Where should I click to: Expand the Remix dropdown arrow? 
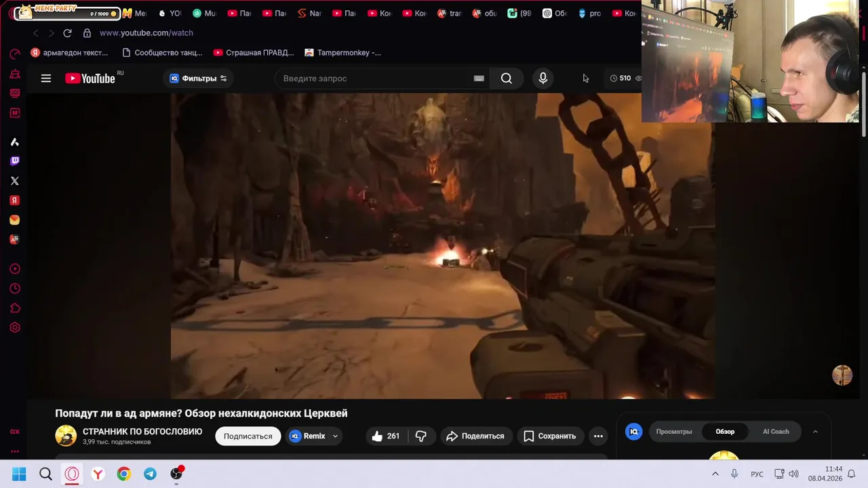click(x=335, y=436)
